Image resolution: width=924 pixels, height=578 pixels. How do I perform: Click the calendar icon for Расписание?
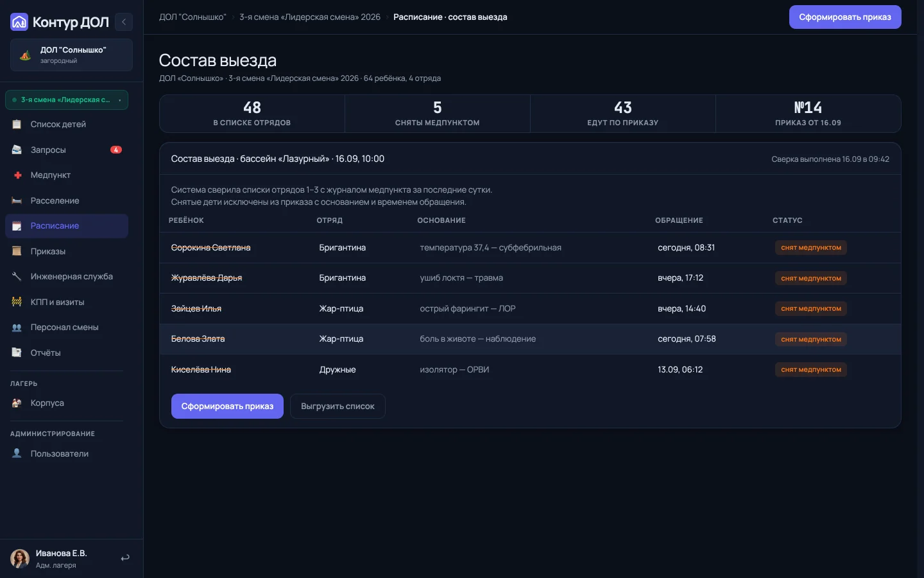tap(17, 226)
